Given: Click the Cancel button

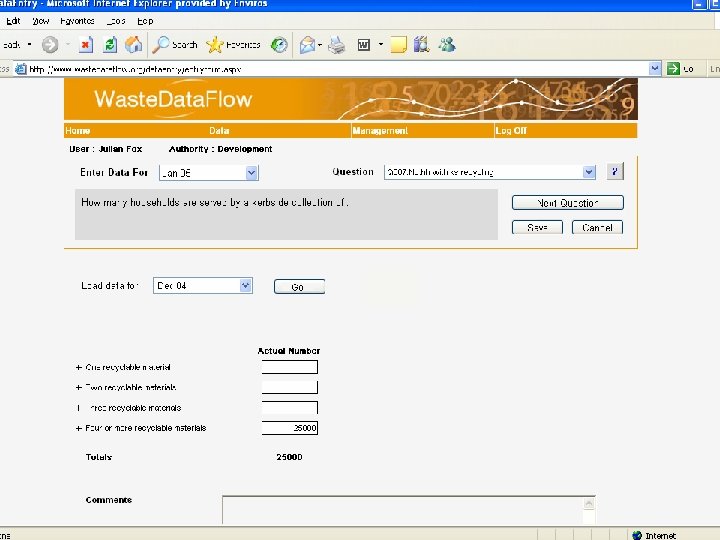Looking at the screenshot, I should point(597,227).
